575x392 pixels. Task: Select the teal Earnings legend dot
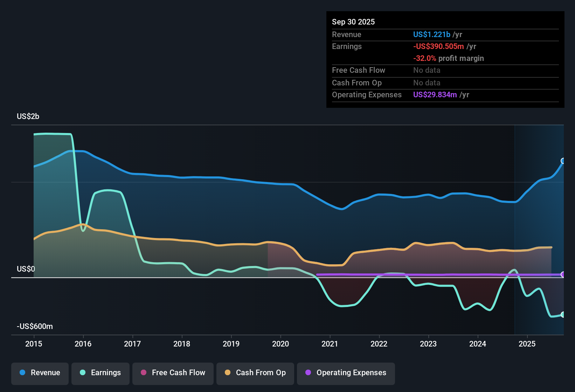pyautogui.click(x=83, y=373)
